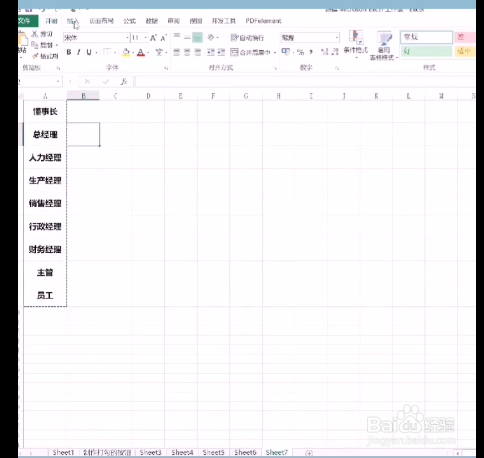
Task: Click the Paste clipboard icon
Action: 23,39
